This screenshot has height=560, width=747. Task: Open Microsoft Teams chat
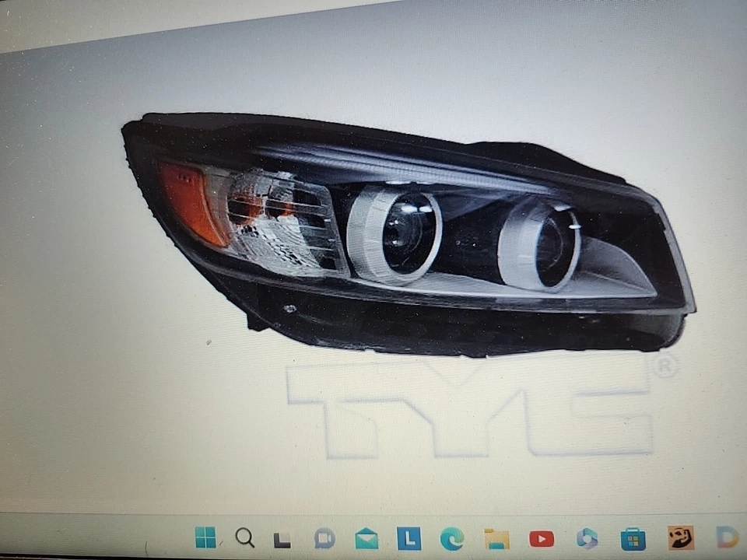[323, 537]
